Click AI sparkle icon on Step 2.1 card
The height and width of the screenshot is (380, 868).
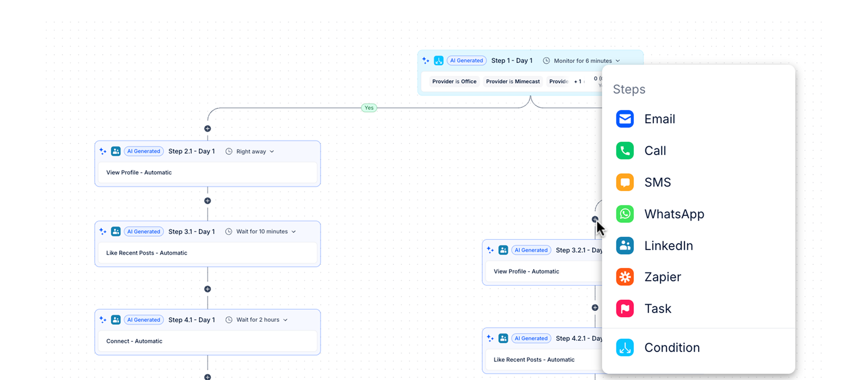(x=103, y=151)
